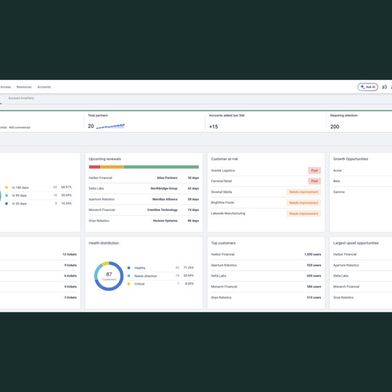Click the Total partners value 20
The width and height of the screenshot is (392, 392).
91,126
